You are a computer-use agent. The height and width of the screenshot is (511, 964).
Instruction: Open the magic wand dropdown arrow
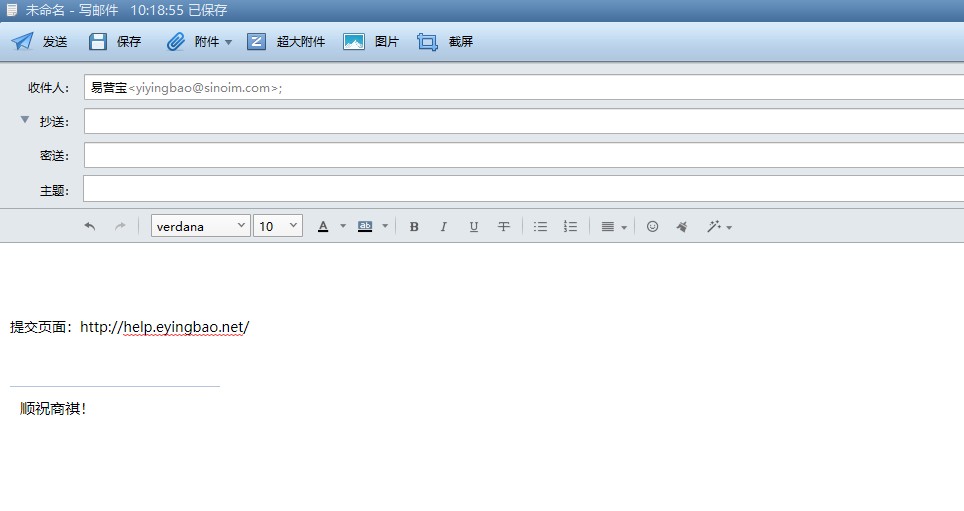(x=729, y=228)
